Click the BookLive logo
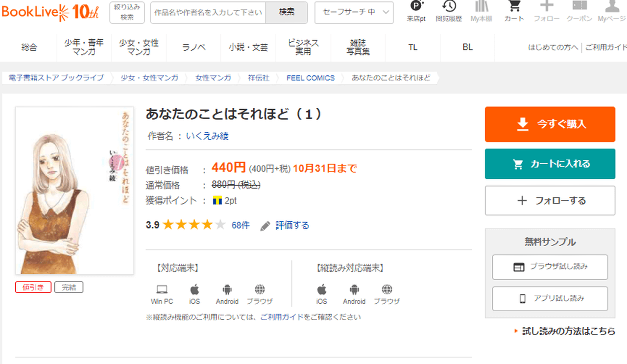 tap(50, 12)
